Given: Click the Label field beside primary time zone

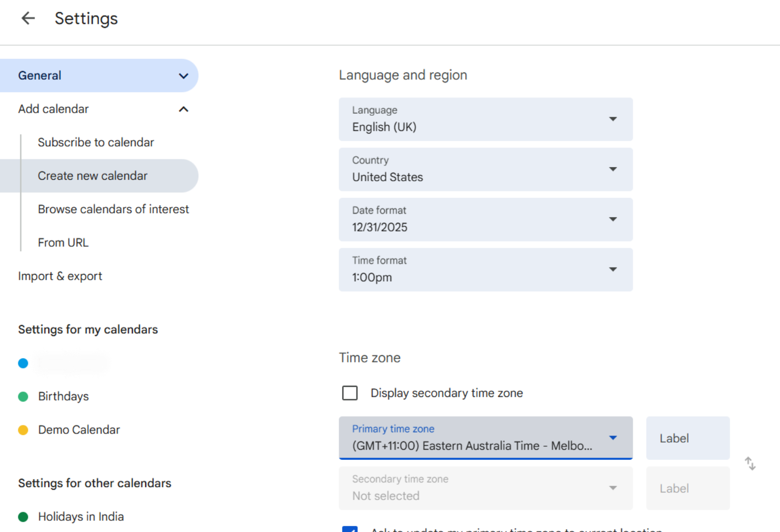Looking at the screenshot, I should 688,438.
